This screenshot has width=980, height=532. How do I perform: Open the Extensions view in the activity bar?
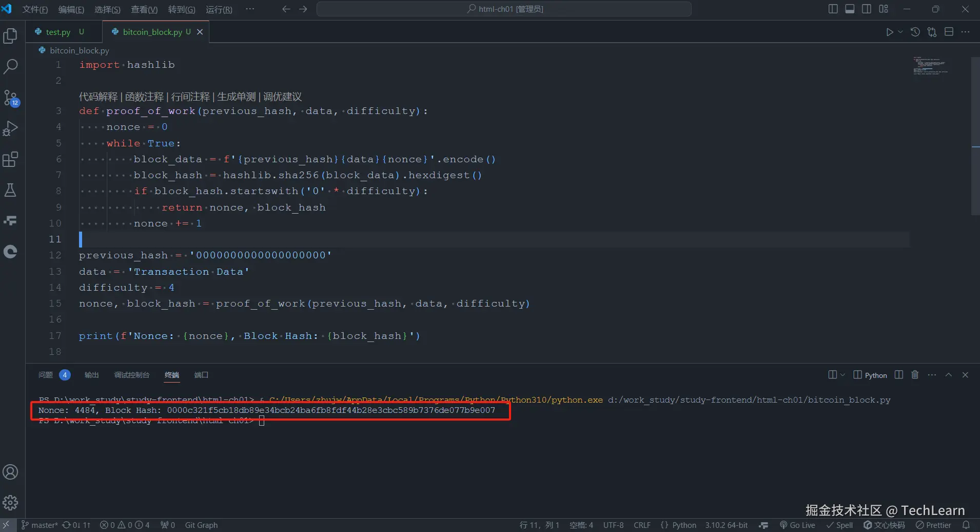click(11, 159)
